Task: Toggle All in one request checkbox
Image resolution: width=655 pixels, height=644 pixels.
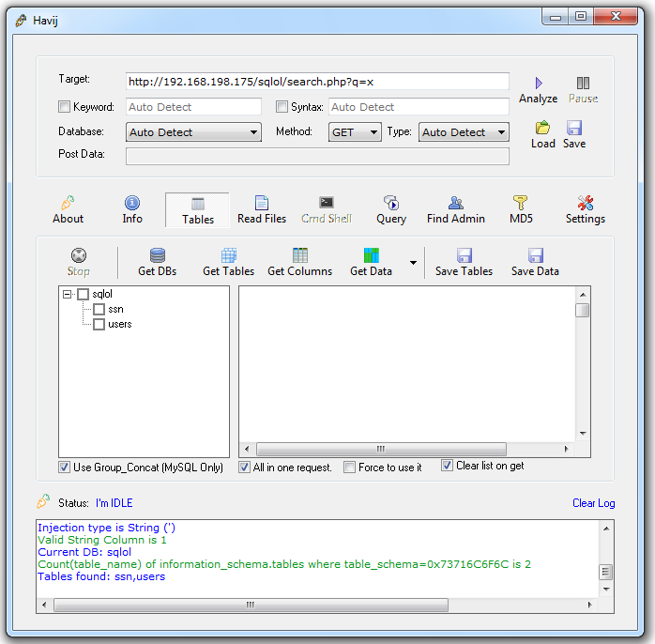Action: click(x=244, y=468)
